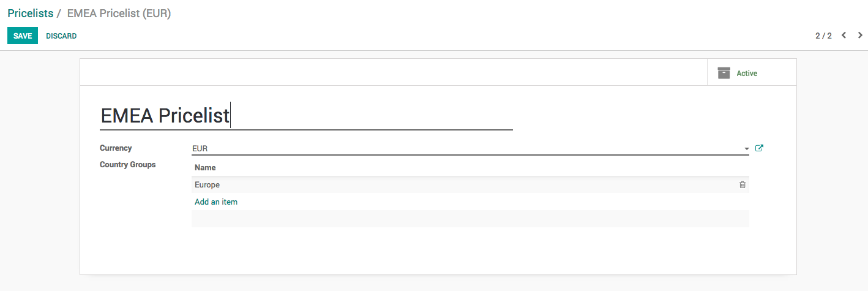868x291 pixels.
Task: Go to the previous record arrow
Action: tap(844, 36)
